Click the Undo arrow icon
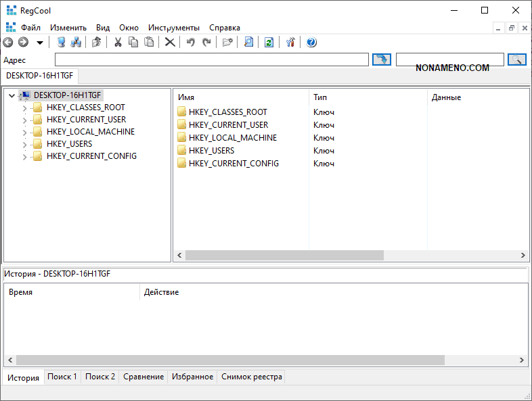The height and width of the screenshot is (401, 532). [x=191, y=42]
